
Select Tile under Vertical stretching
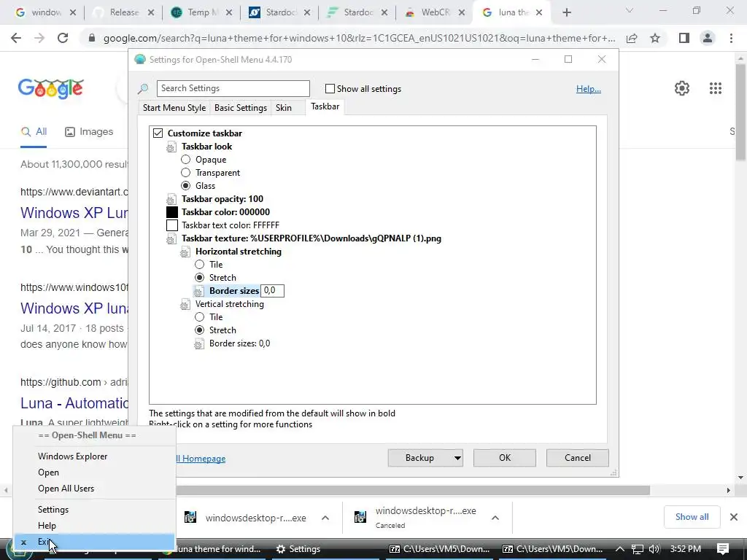(x=200, y=317)
